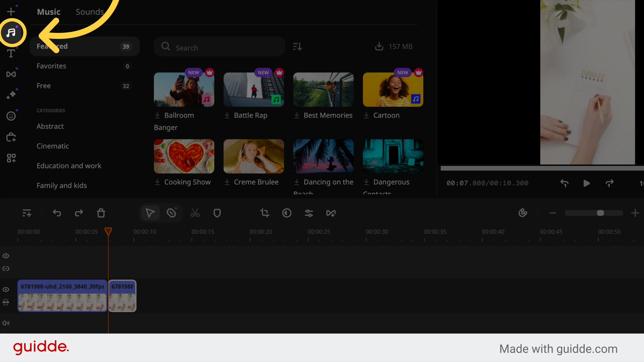Click the trash delete icon in toolbar
The image size is (644, 362).
(x=101, y=213)
